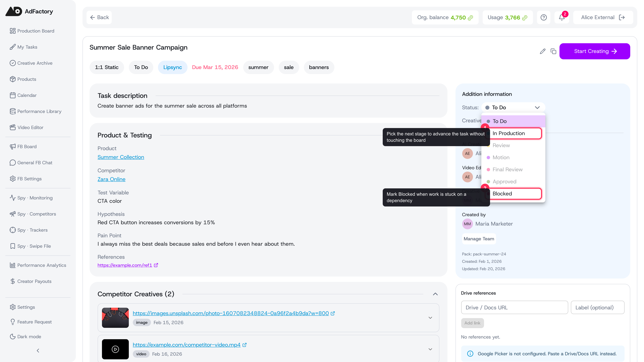The height and width of the screenshot is (362, 644).
Task: Edit the task with the pencil icon
Action: point(543,51)
